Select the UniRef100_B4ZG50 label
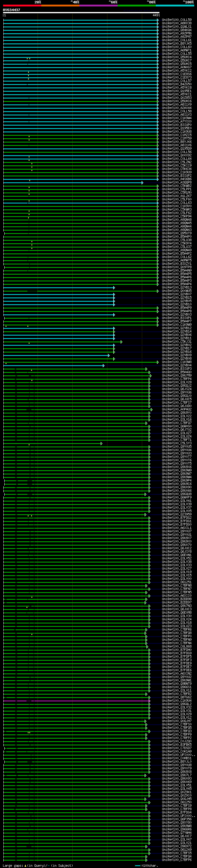The image size is (197, 868). 177,84
